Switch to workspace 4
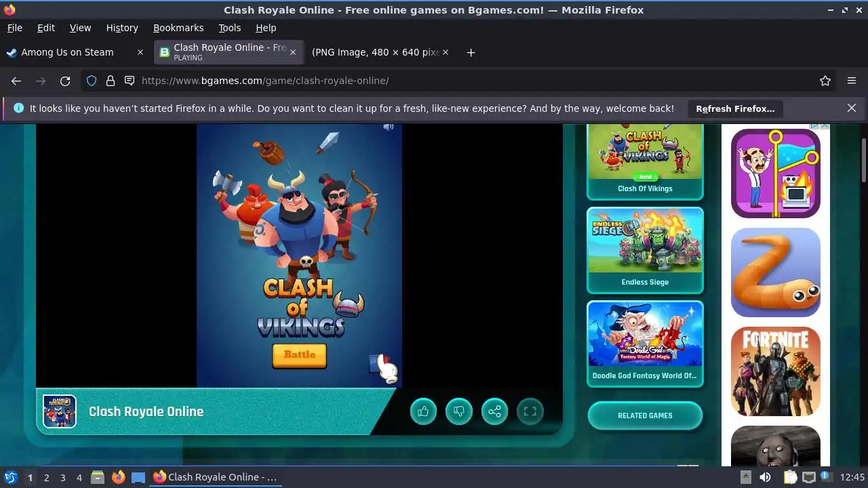The width and height of the screenshot is (868, 488). [79, 478]
